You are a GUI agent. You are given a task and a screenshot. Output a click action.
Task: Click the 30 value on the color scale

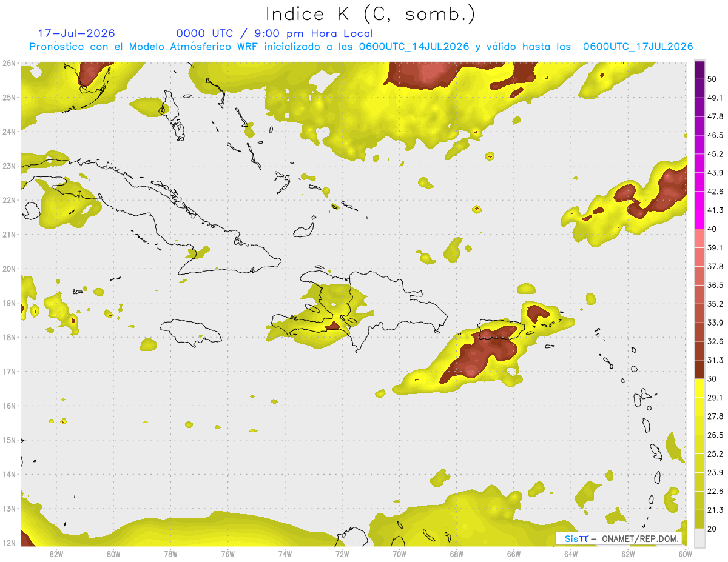click(712, 379)
